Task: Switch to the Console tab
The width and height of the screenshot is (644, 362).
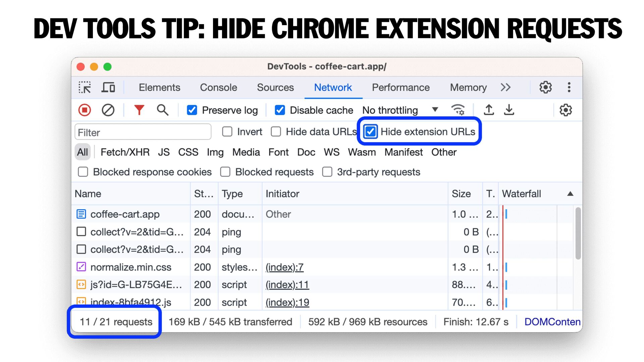Action: click(x=218, y=87)
